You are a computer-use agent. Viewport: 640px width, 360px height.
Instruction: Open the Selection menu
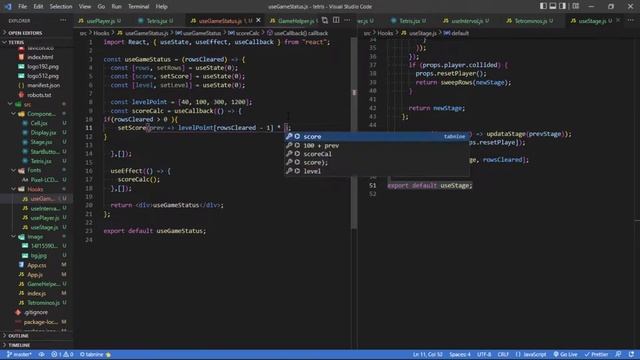(x=61, y=7)
